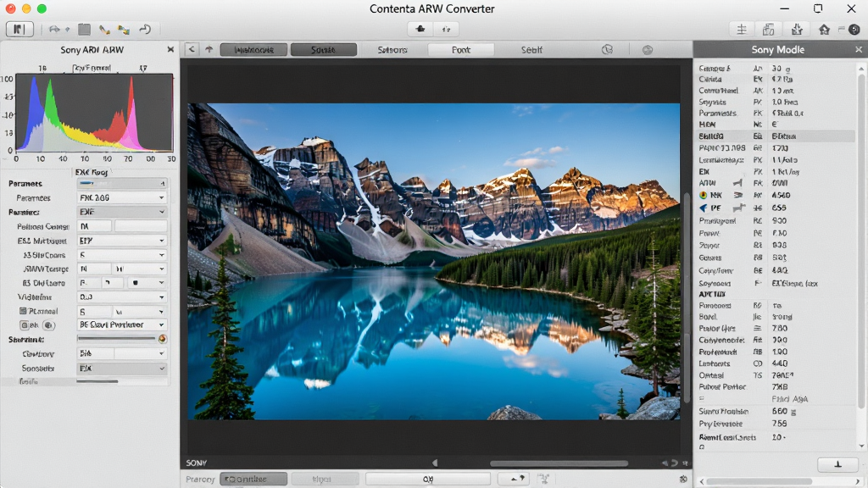Click the RGB histogram graph
The width and height of the screenshot is (868, 488).
pos(94,113)
